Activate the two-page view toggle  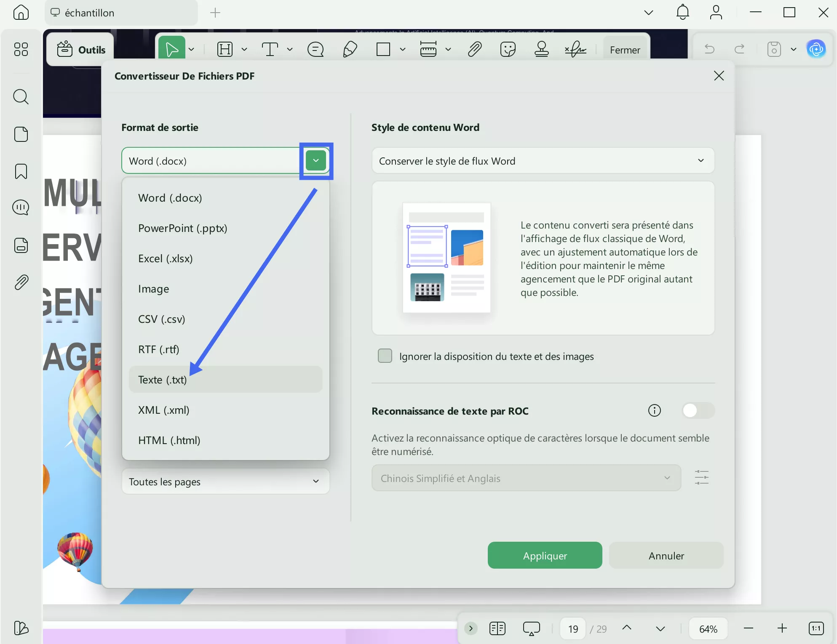[x=497, y=628]
